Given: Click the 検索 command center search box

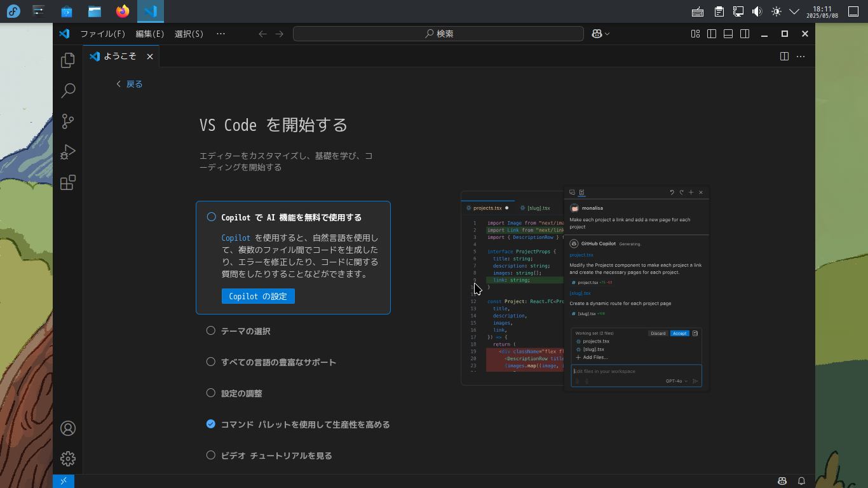Looking at the screenshot, I should pos(438,34).
